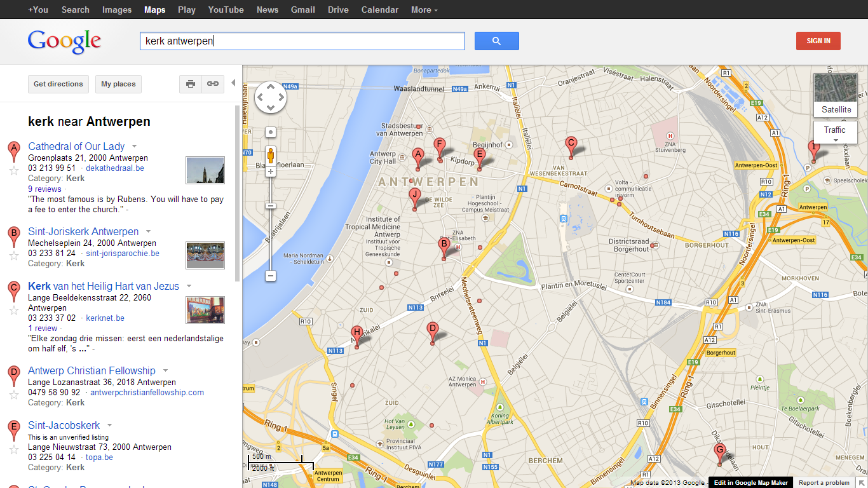The width and height of the screenshot is (868, 488).
Task: Click the Get directions button
Action: [x=58, y=84]
